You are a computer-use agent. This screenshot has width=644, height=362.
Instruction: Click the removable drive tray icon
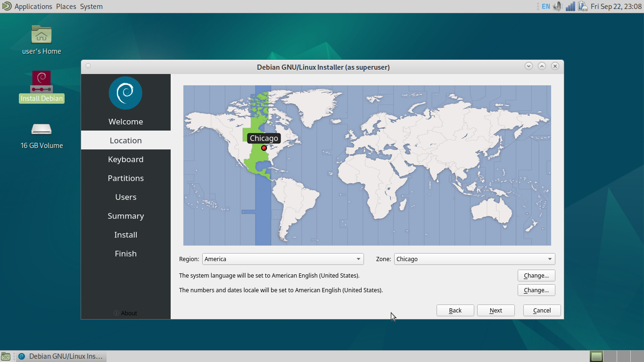583,6
